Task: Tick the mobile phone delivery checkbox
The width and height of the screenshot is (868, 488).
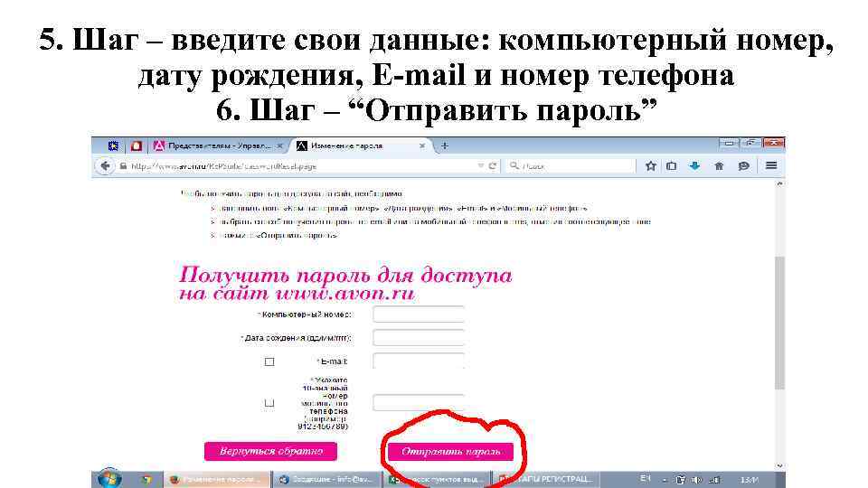Action: click(269, 403)
